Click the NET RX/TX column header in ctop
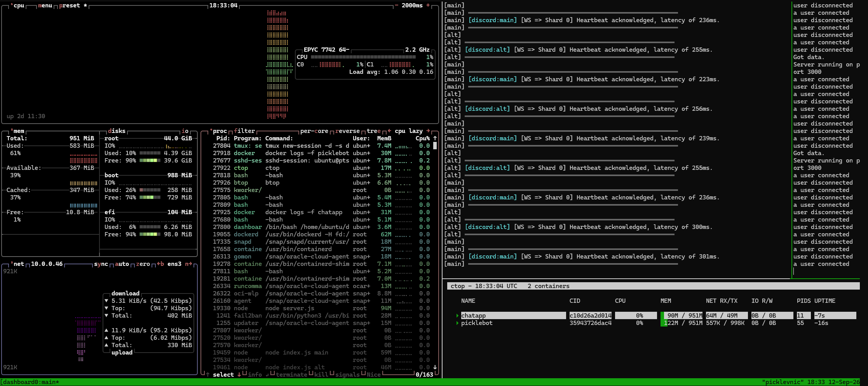The height and width of the screenshot is (386, 868). pyautogui.click(x=722, y=301)
